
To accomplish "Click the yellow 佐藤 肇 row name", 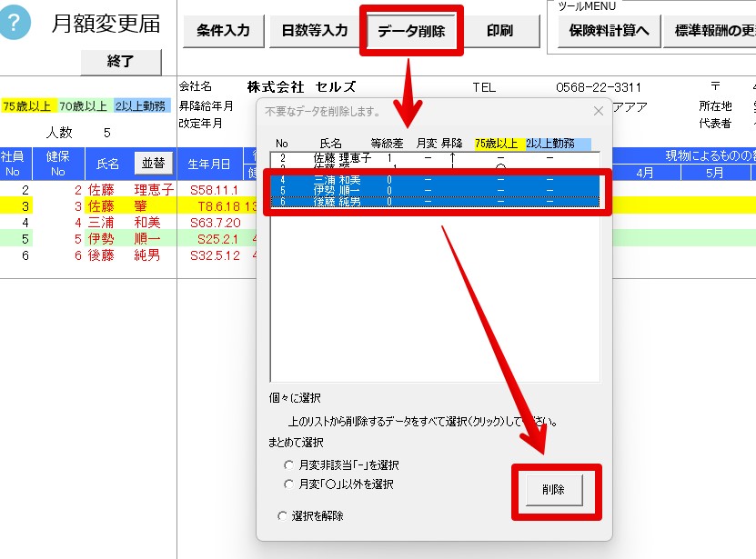I will [x=117, y=206].
